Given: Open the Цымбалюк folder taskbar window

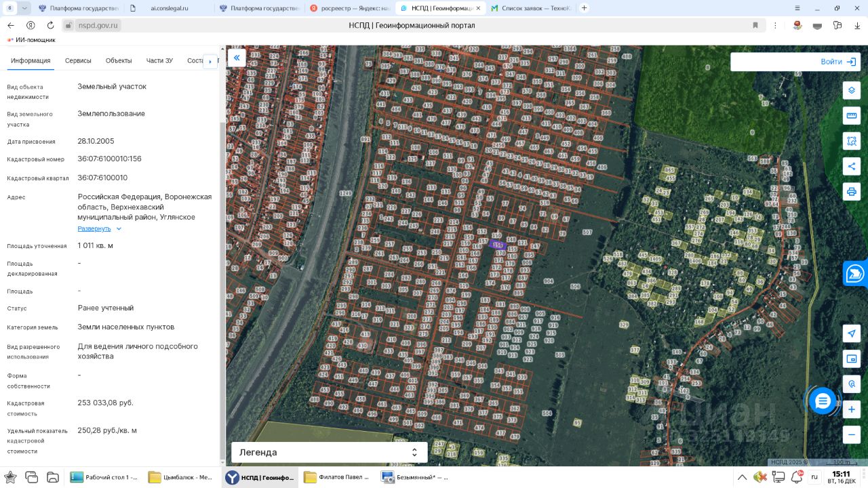Looking at the screenshot, I should click(x=182, y=477).
